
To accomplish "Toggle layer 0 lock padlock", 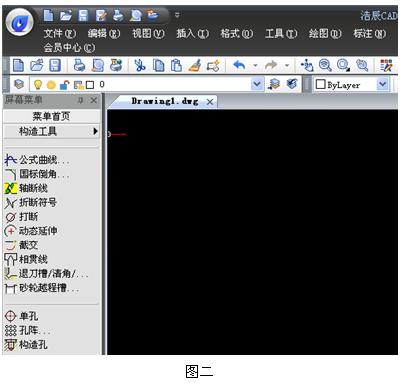I will coord(64,85).
